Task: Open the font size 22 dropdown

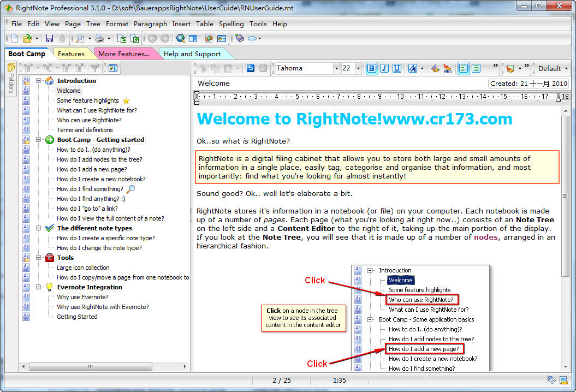Action: click(x=358, y=68)
